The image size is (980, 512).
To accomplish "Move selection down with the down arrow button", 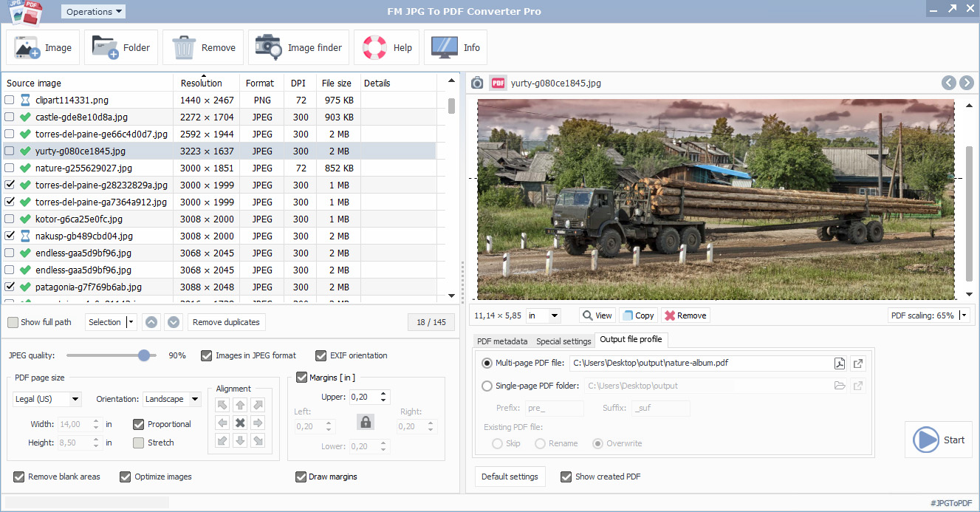I will pyautogui.click(x=174, y=322).
